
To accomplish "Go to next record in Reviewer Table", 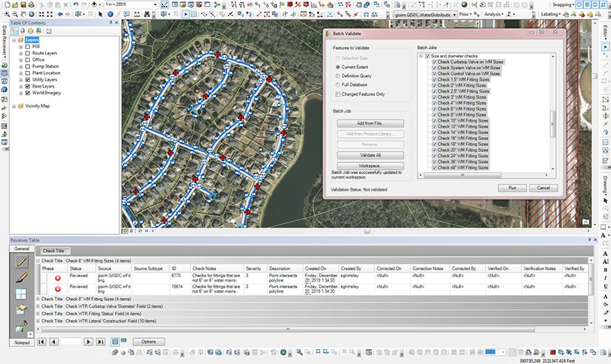I will coord(88,342).
